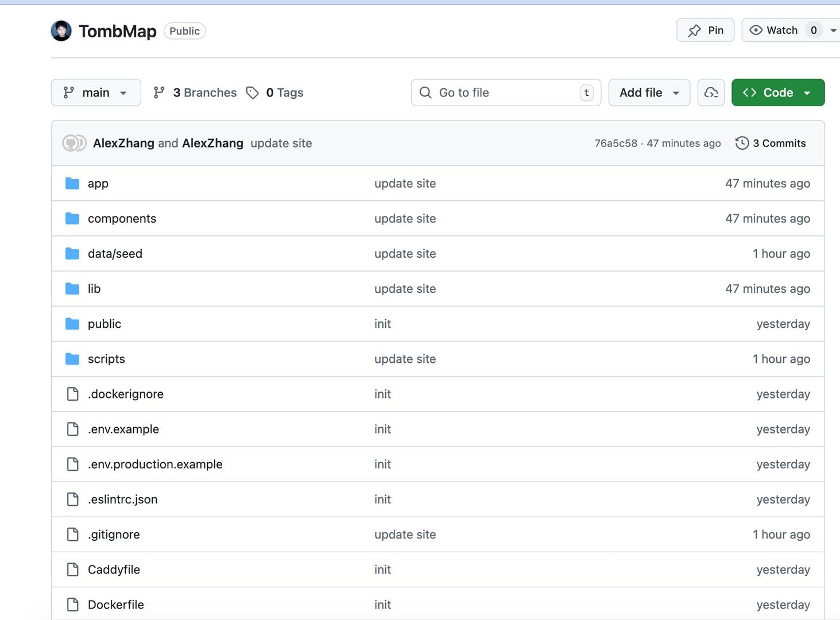Viewport: 840px width, 620px height.
Task: Open the components folder icon
Action: click(x=72, y=218)
